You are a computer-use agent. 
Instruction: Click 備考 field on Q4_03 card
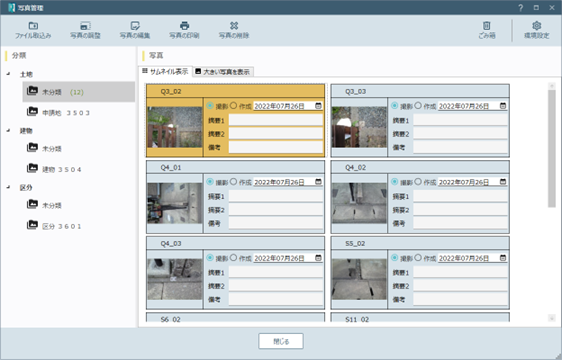pos(276,299)
